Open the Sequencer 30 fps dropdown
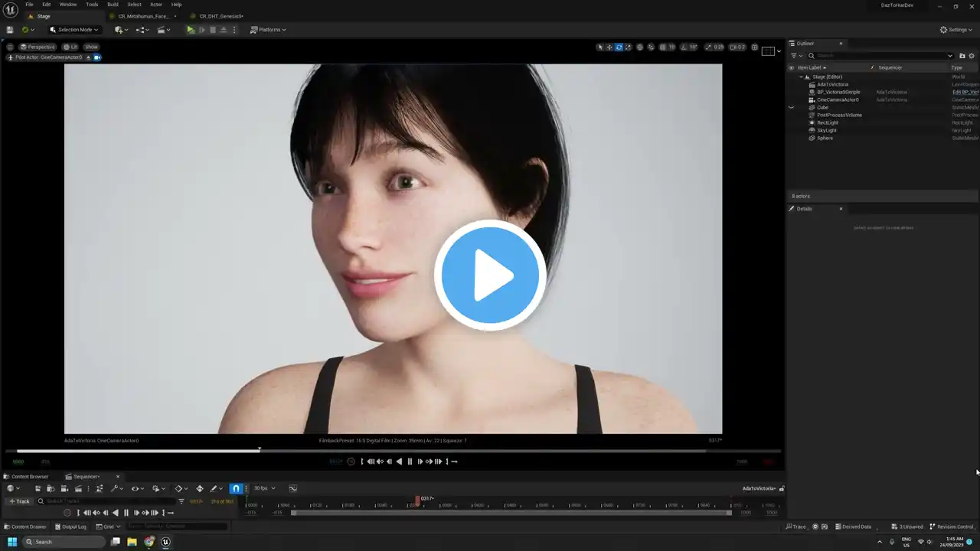 click(264, 488)
